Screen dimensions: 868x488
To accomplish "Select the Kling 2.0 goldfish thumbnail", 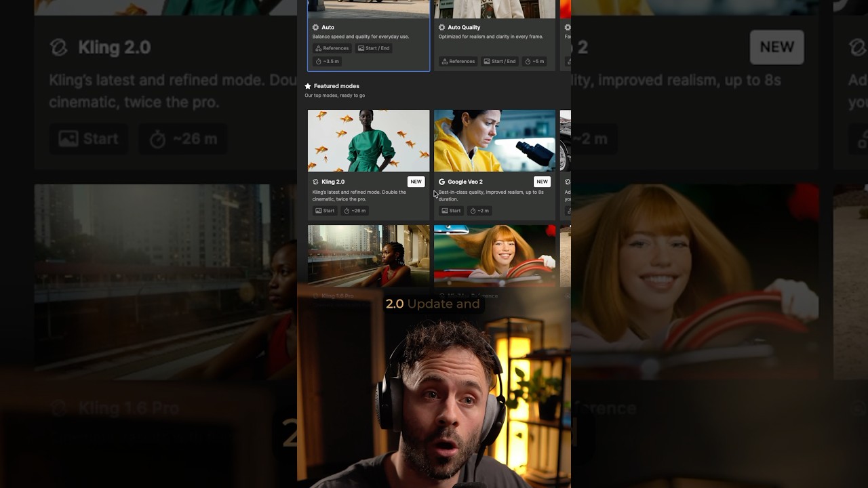I will (x=368, y=141).
